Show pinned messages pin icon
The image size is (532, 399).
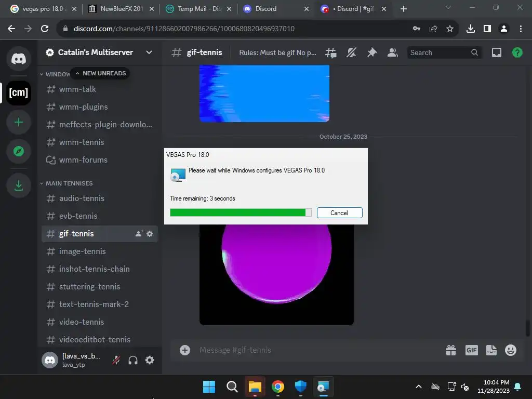click(x=372, y=52)
